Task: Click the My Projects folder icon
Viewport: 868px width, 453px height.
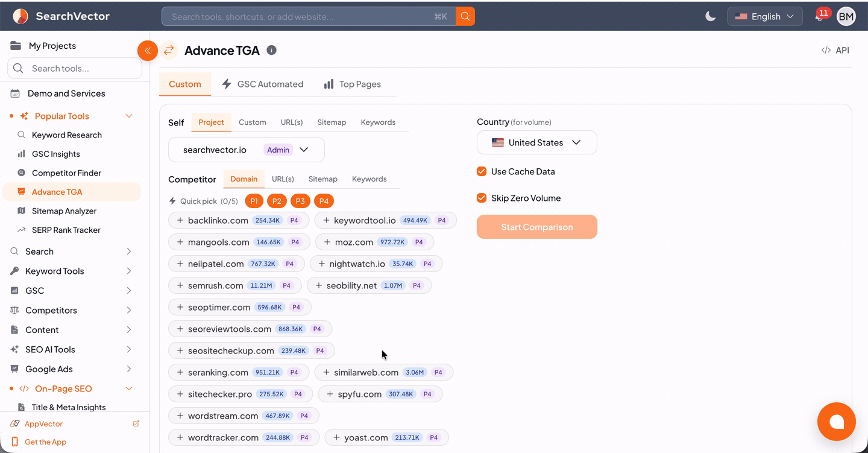Action: 16,46
